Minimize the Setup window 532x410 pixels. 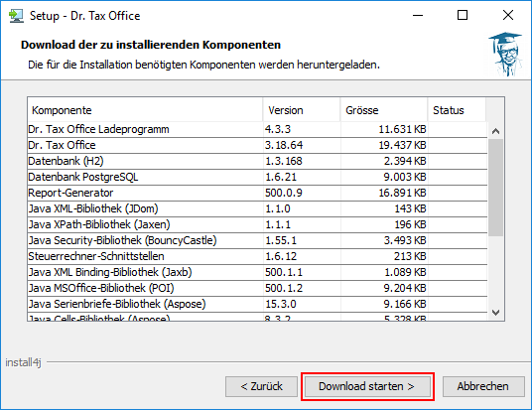click(x=418, y=15)
